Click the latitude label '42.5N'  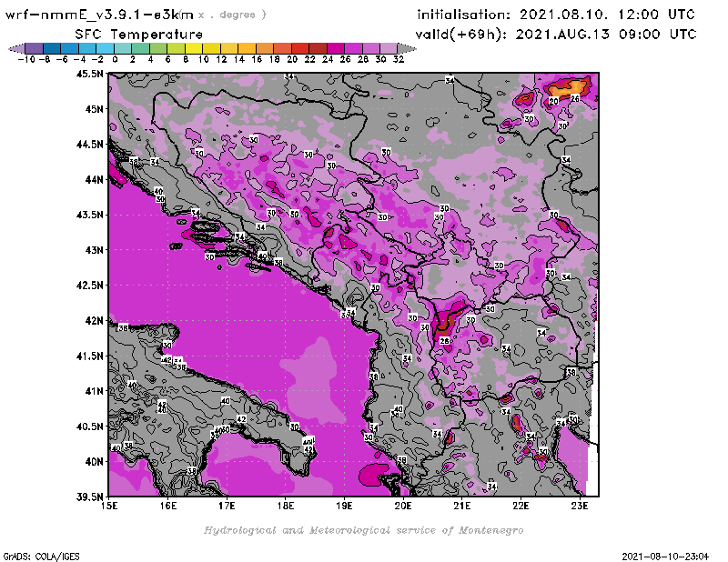click(89, 286)
